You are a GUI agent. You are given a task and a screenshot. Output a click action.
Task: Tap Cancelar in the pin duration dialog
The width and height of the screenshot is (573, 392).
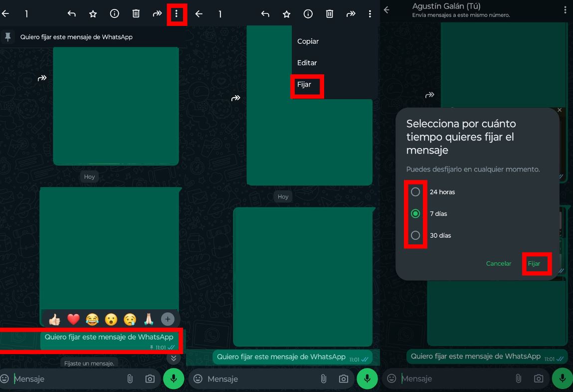(x=499, y=263)
